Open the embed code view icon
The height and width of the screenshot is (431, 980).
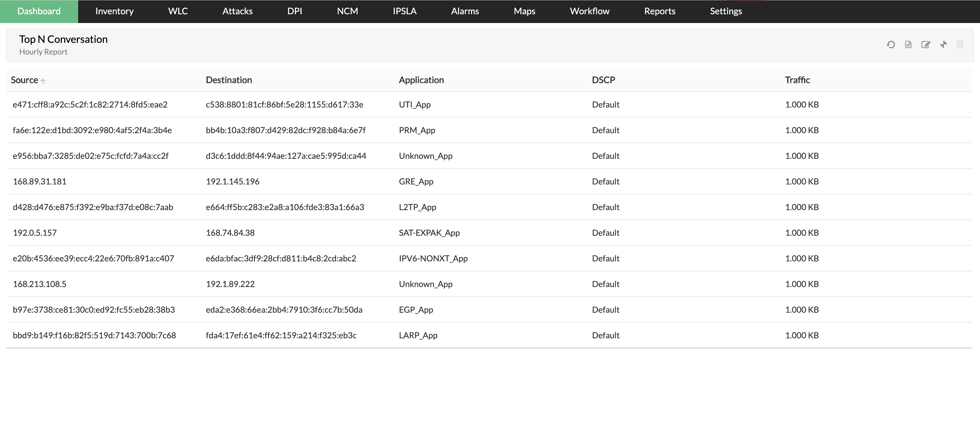tap(908, 45)
